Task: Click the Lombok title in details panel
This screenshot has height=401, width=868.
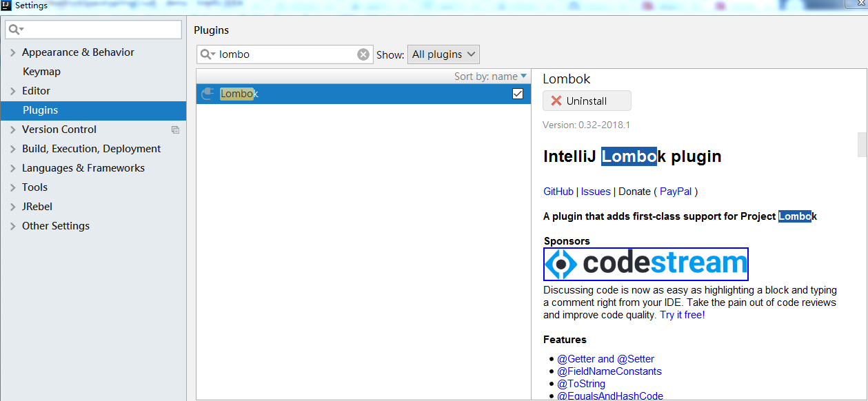Action: coord(567,79)
